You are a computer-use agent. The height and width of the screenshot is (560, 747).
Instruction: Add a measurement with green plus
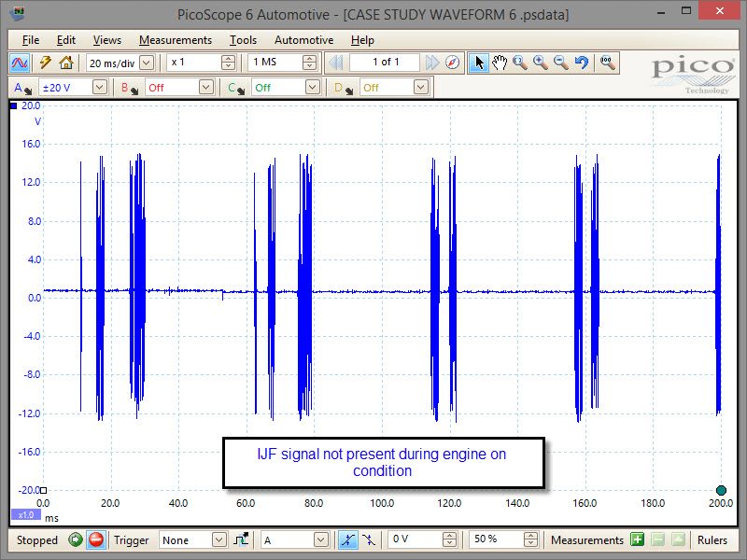pyautogui.click(x=638, y=540)
